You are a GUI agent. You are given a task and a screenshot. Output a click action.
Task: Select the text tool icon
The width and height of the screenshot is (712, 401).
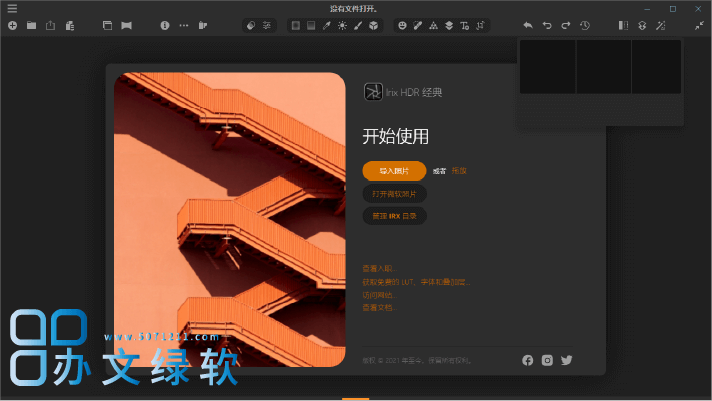tap(465, 25)
